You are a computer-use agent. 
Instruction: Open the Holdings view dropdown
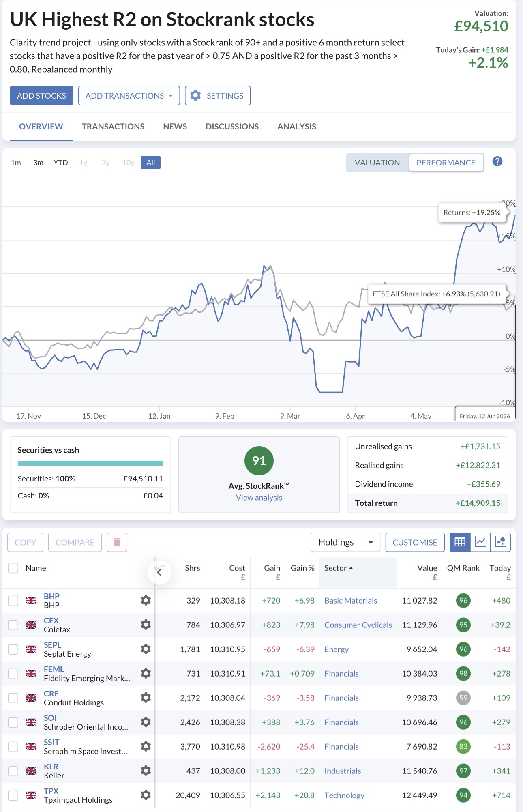point(345,542)
